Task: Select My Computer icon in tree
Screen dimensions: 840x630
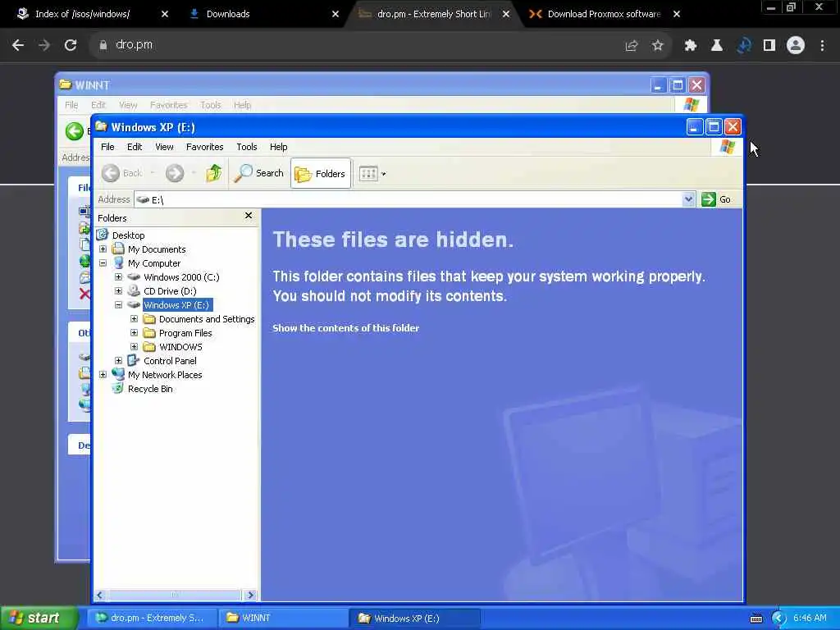Action: pos(118,263)
